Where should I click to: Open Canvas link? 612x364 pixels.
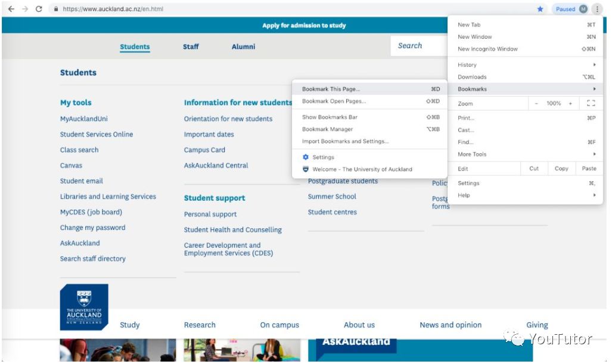[71, 166]
